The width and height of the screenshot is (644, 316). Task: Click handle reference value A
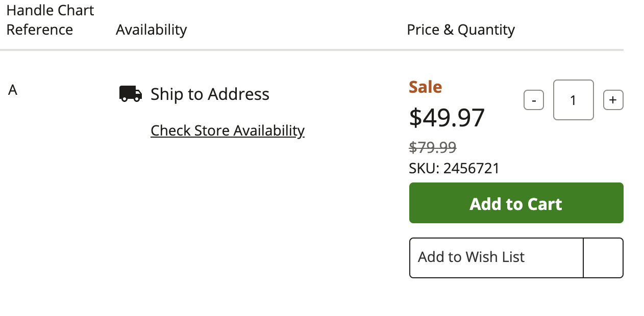[13, 90]
